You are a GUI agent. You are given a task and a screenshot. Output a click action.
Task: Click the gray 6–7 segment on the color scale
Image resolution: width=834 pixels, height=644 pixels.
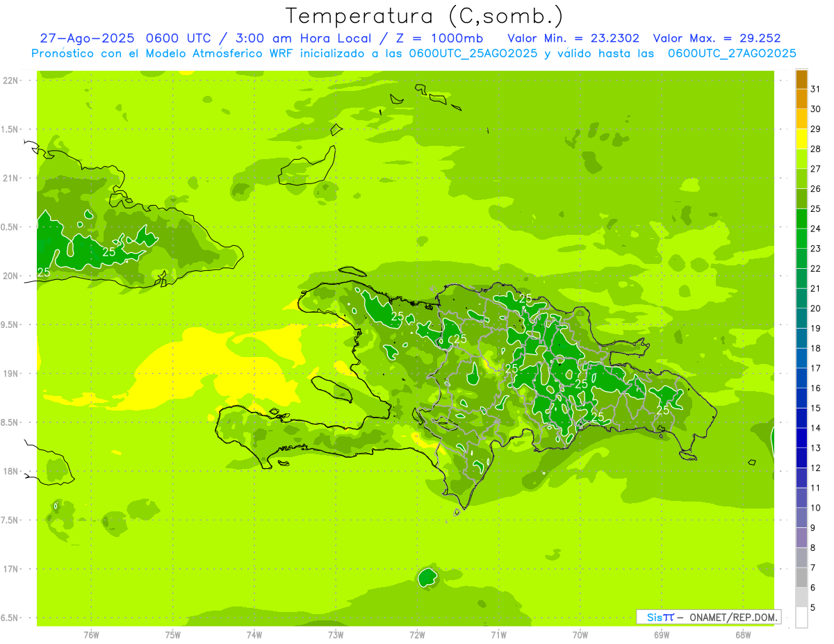click(801, 578)
